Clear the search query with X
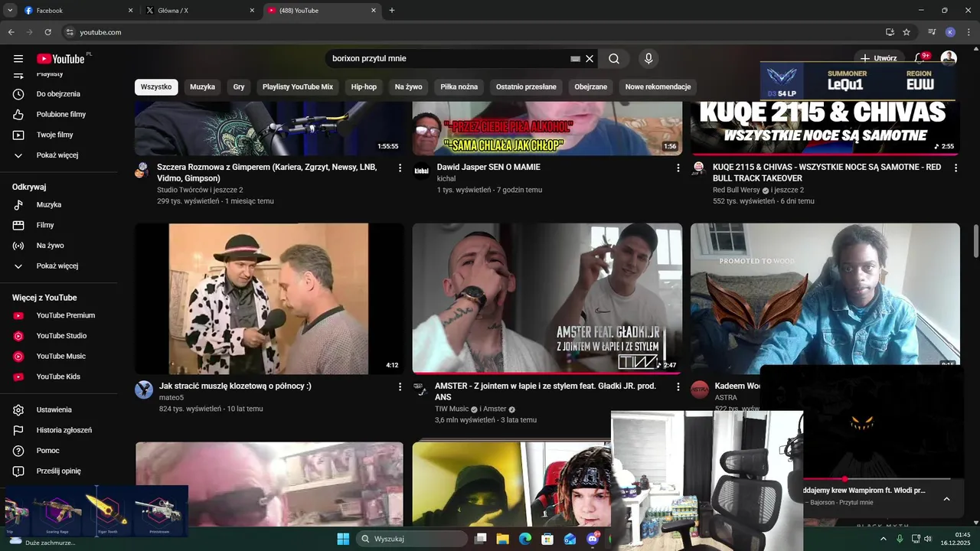This screenshot has height=551, width=980. (590, 59)
